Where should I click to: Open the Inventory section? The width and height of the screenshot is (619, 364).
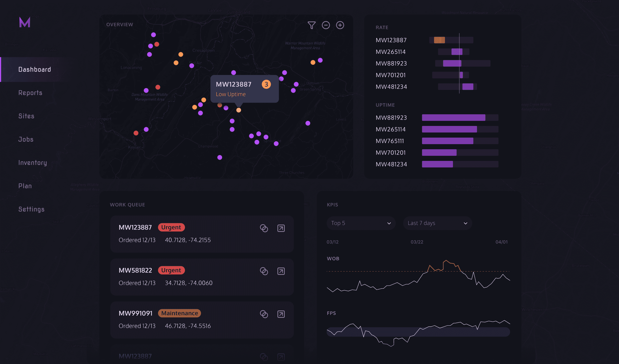coord(33,163)
